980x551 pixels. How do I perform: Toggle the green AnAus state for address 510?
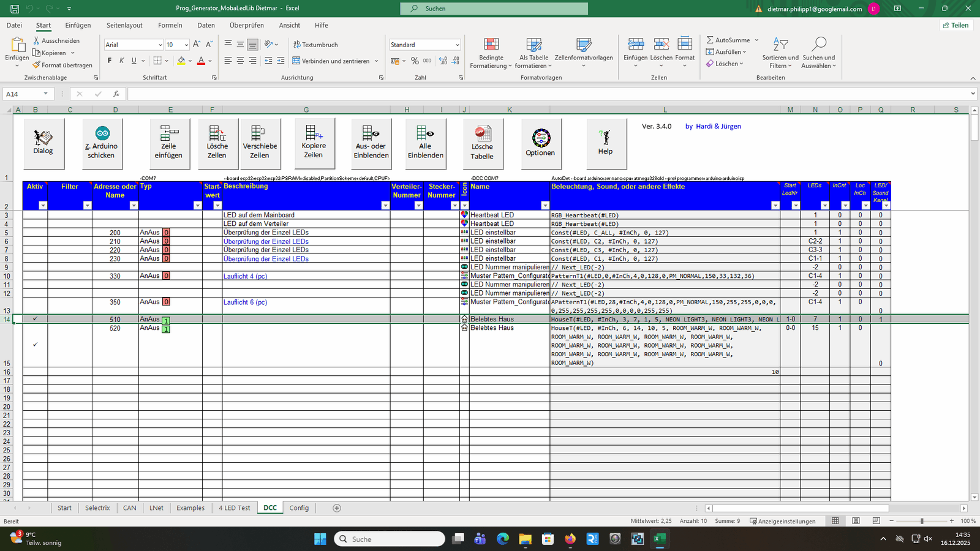[x=166, y=320]
